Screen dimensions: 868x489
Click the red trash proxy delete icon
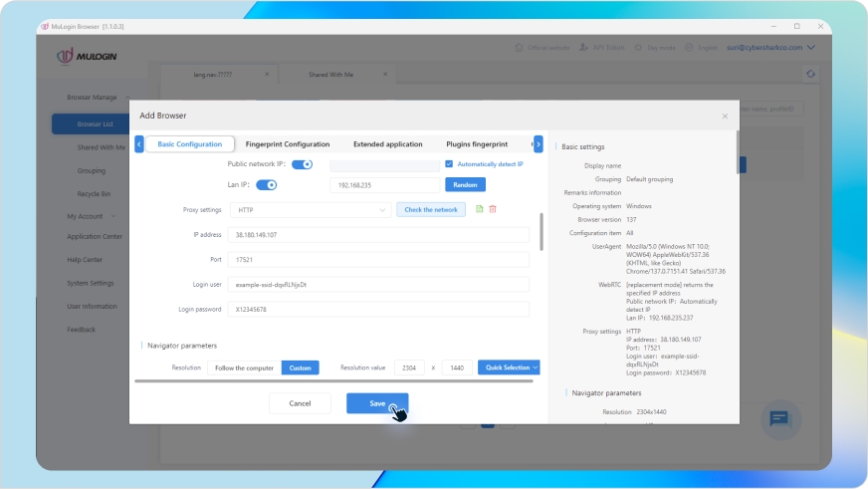coord(493,209)
